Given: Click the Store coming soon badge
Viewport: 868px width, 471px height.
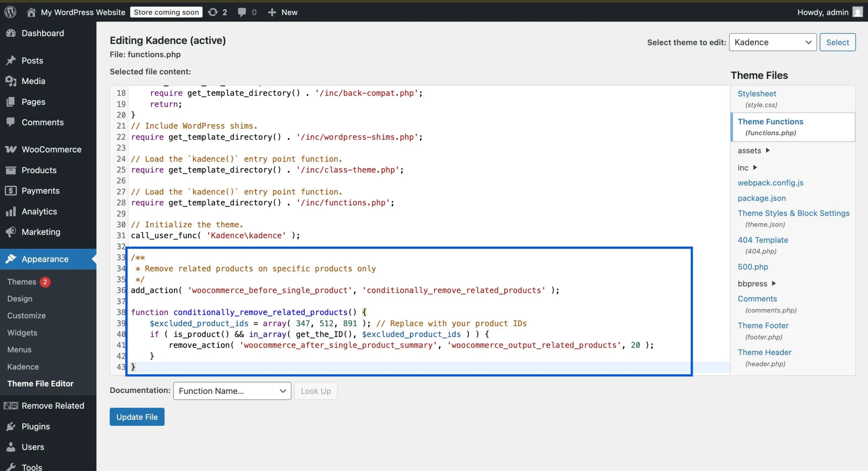Looking at the screenshot, I should 166,12.
